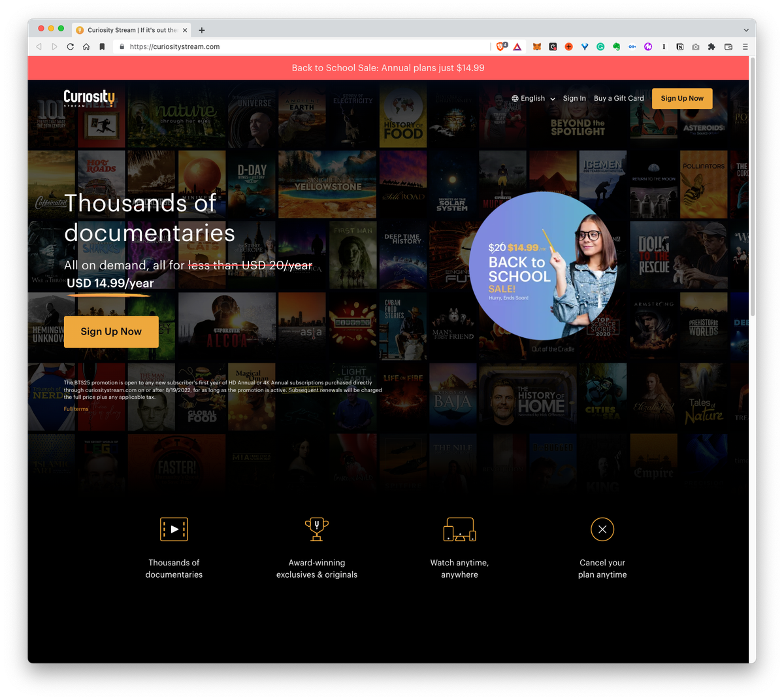Bookmark the current page
Image resolution: width=784 pixels, height=700 pixels.
pos(101,46)
